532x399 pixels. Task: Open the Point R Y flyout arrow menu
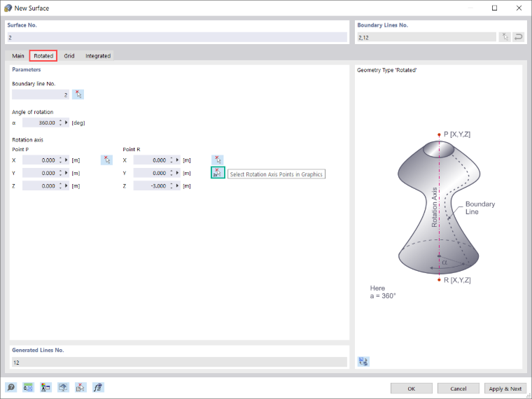pos(177,173)
